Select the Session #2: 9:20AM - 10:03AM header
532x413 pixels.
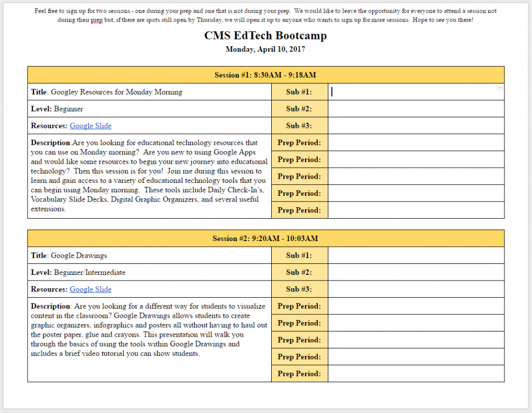pyautogui.click(x=265, y=238)
